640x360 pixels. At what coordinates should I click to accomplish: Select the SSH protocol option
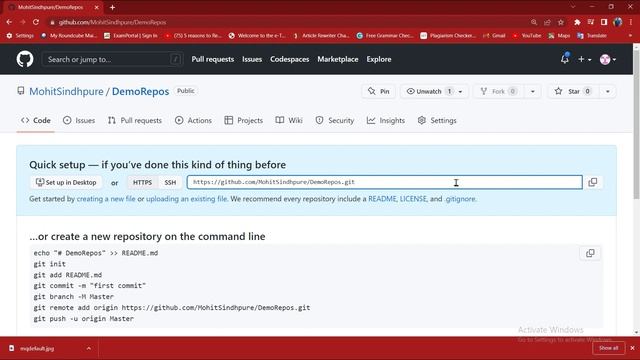click(170, 182)
